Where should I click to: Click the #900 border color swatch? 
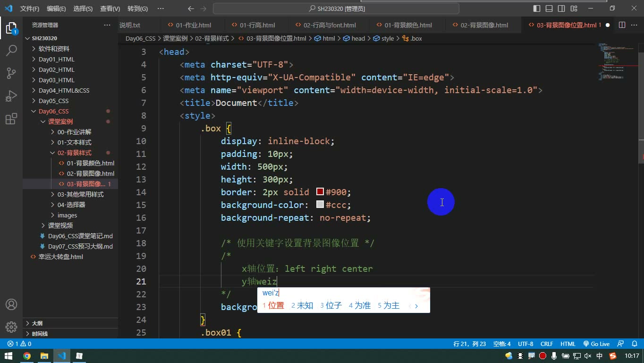click(x=320, y=192)
